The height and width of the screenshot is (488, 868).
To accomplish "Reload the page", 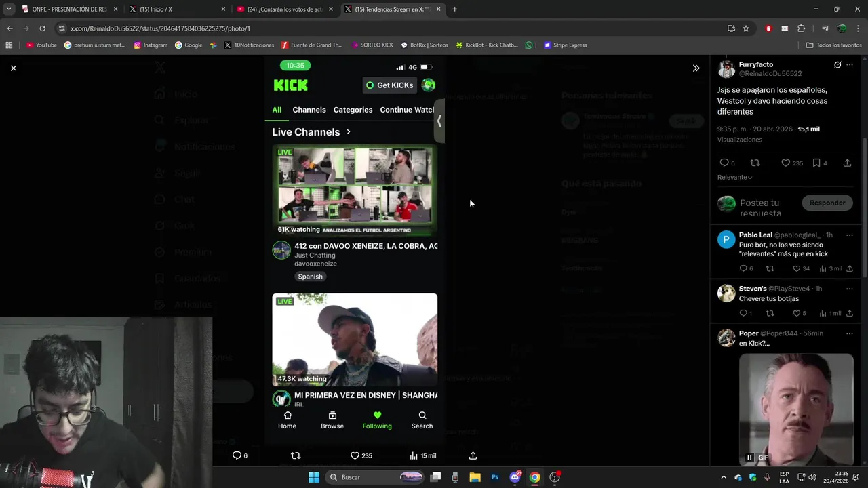I will coord(42,28).
